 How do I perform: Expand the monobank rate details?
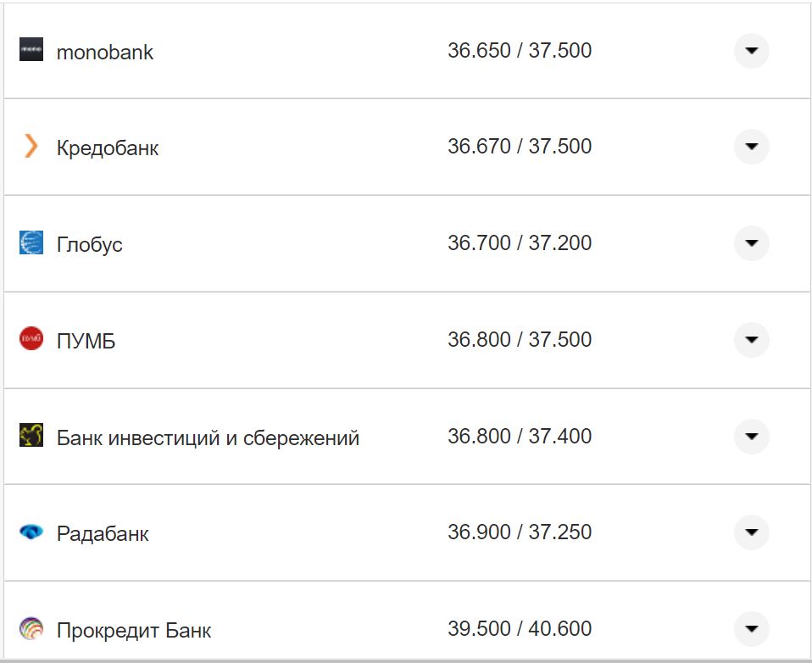(751, 51)
